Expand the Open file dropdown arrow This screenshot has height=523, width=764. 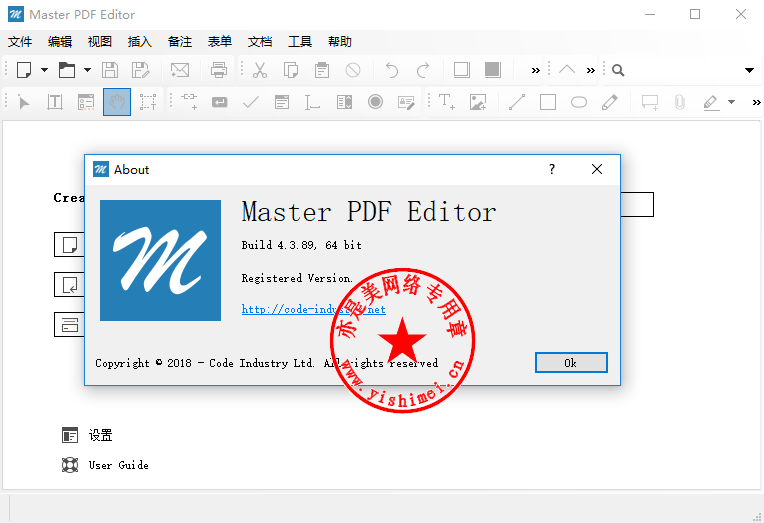pyautogui.click(x=87, y=70)
